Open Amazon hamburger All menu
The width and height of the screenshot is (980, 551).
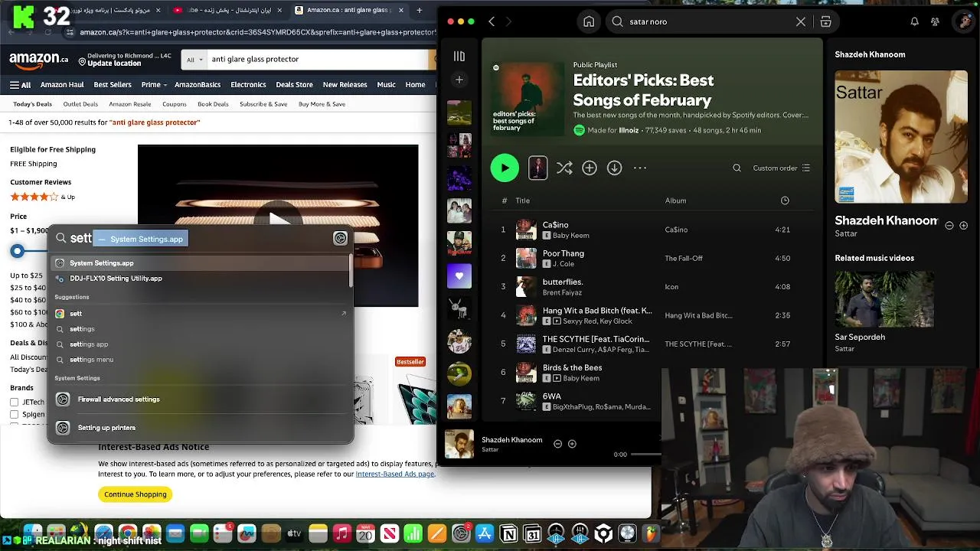[x=21, y=85]
